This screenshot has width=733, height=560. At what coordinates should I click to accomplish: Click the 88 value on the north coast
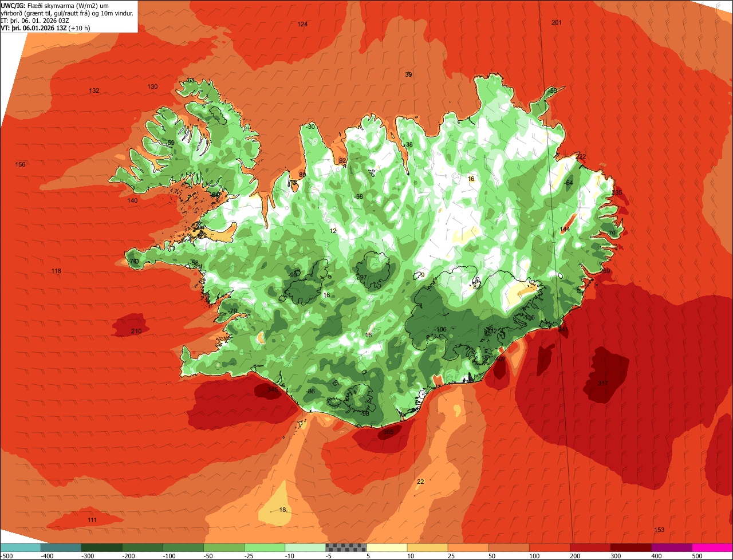(x=302, y=175)
